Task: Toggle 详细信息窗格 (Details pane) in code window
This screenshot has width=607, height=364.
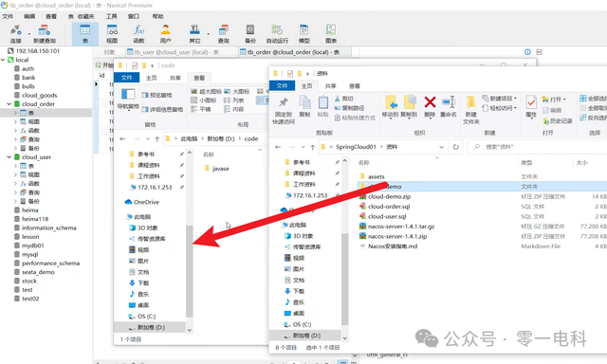Action: coord(162,109)
